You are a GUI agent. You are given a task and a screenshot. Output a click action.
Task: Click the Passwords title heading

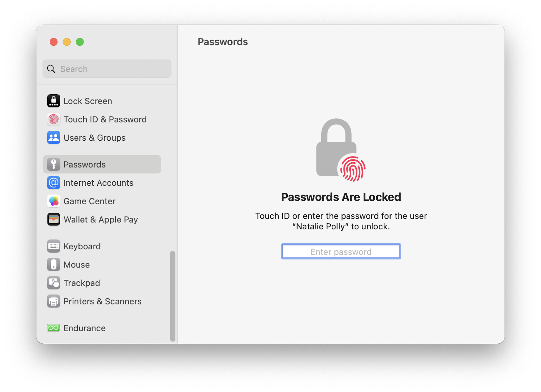(222, 42)
